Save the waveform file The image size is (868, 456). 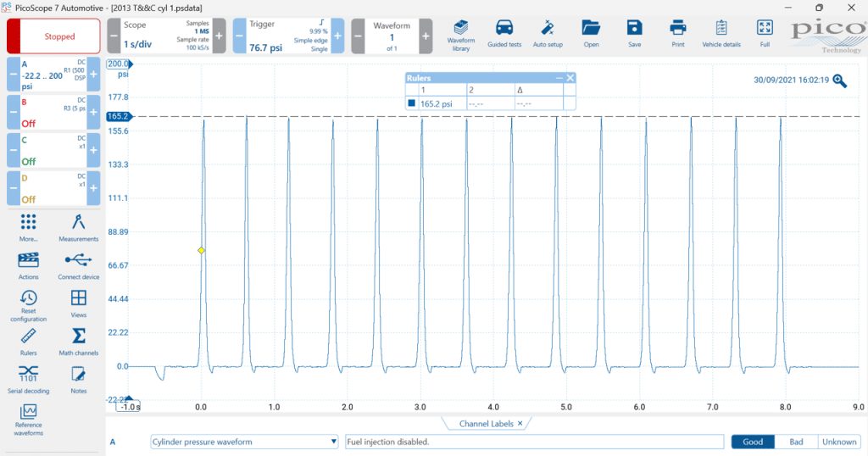point(634,35)
